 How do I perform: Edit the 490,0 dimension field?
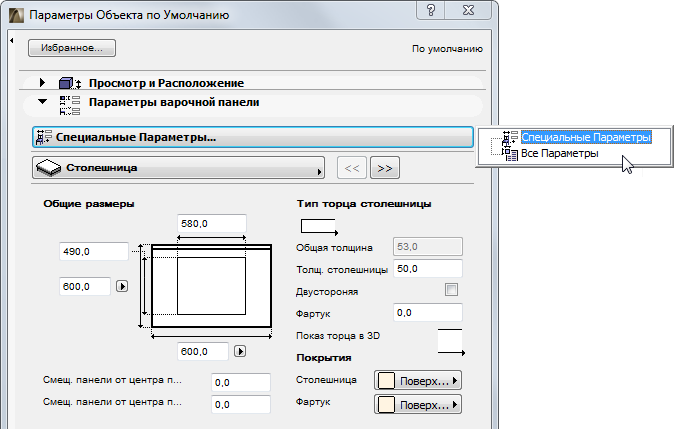94,251
